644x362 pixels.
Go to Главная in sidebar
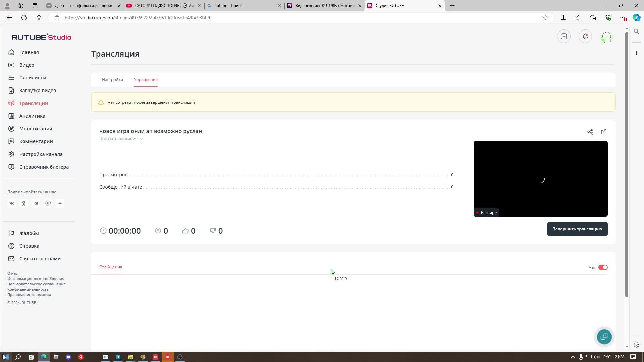pyautogui.click(x=29, y=52)
